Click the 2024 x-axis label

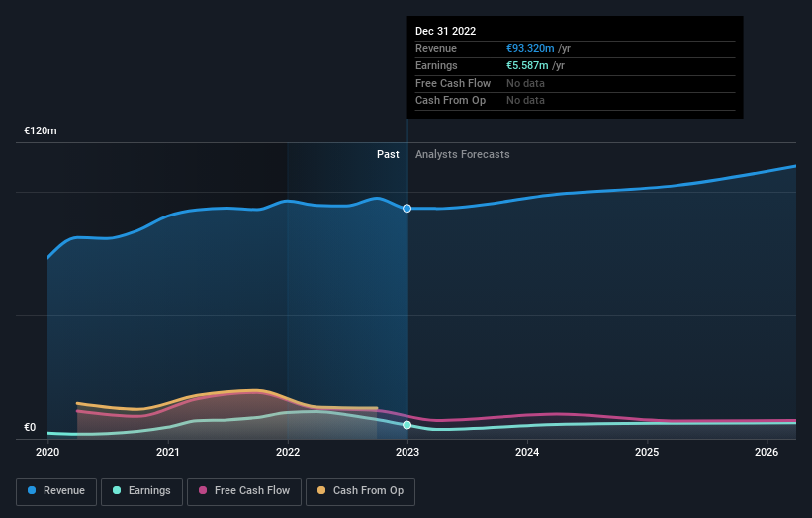527,452
